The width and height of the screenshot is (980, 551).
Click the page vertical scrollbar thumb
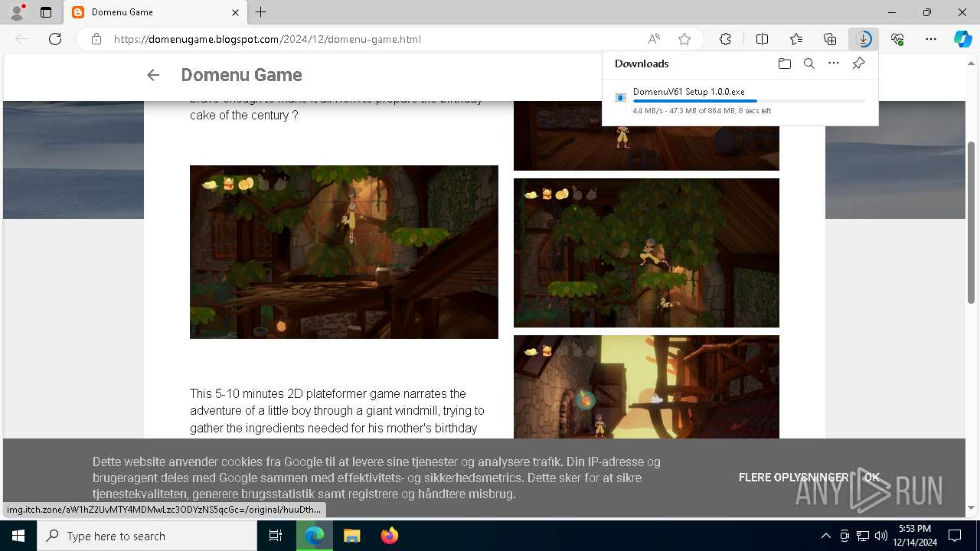point(972,222)
